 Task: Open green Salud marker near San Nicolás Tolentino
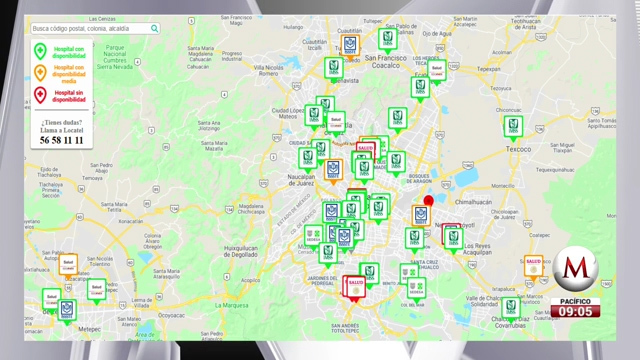pos(97,291)
